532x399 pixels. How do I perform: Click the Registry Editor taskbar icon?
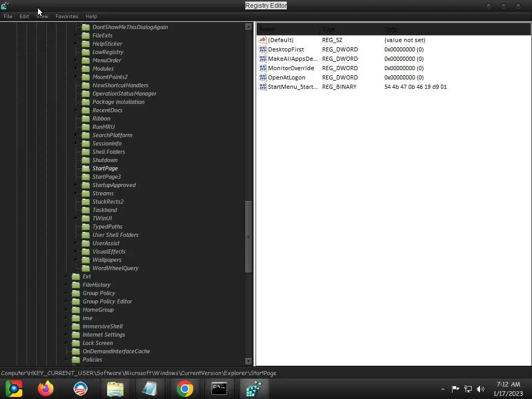[254, 389]
